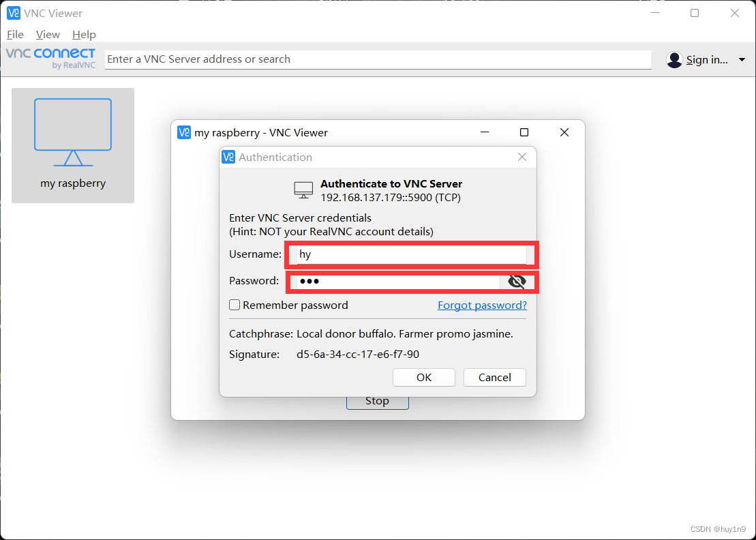Enable the Remember password checkbox

coord(235,305)
